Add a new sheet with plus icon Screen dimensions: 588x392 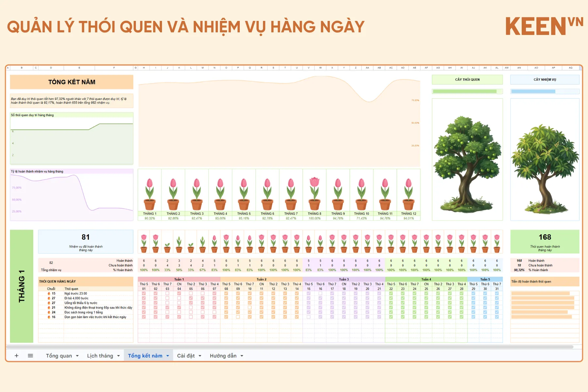[x=16, y=356]
